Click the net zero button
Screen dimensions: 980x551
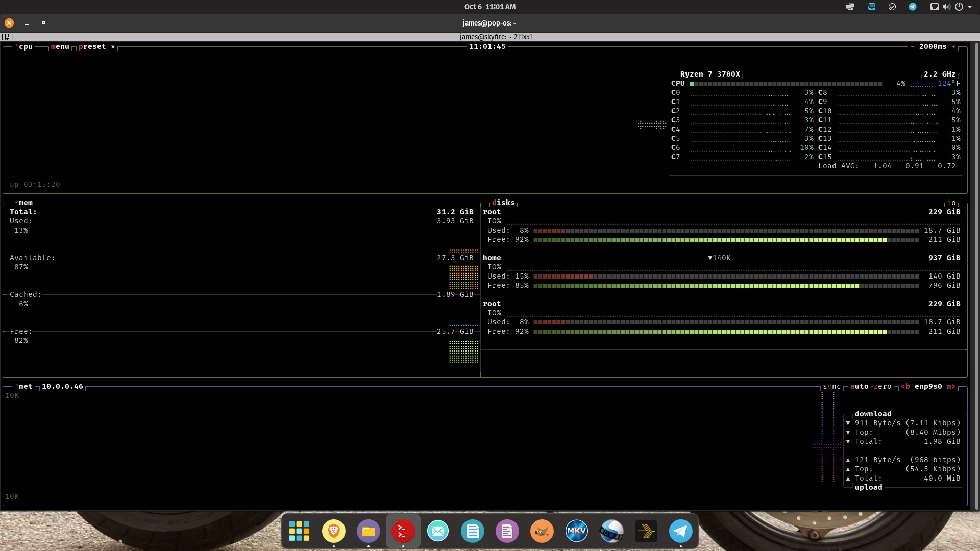(x=883, y=386)
